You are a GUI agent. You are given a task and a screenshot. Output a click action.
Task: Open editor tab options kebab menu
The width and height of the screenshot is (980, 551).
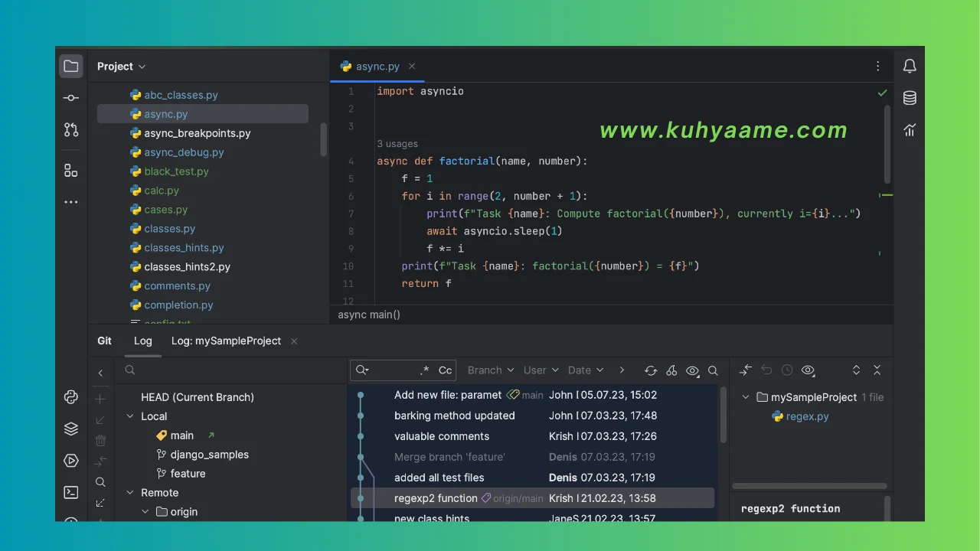pyautogui.click(x=878, y=67)
